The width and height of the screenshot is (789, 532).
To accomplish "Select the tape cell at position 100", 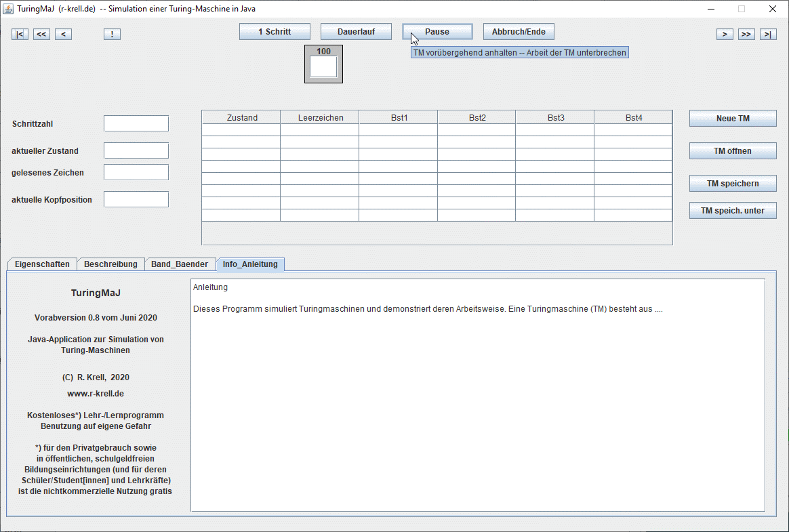I will [x=323, y=66].
